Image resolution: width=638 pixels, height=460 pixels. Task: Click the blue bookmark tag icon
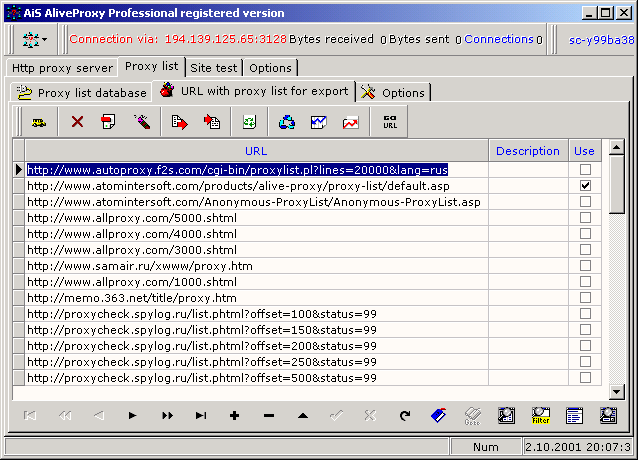pyautogui.click(x=439, y=415)
